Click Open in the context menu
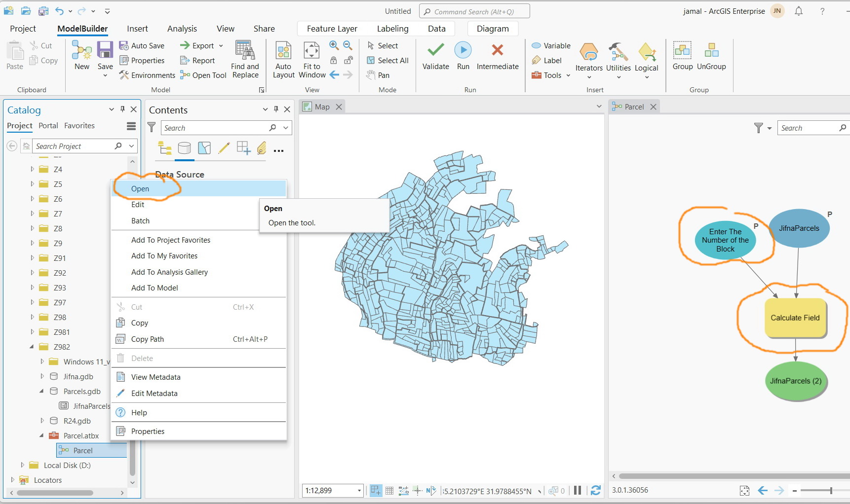 pos(140,188)
